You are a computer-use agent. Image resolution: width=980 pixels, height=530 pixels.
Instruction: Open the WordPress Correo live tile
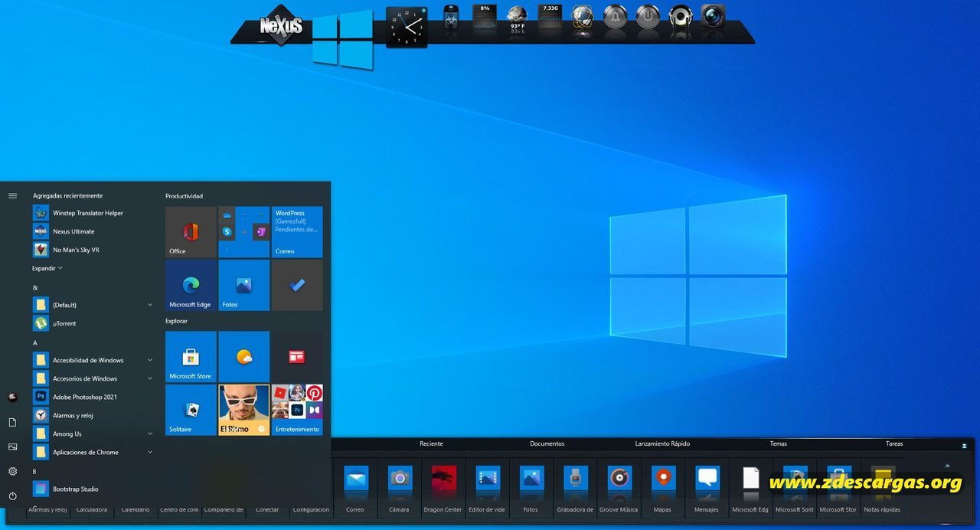[297, 231]
